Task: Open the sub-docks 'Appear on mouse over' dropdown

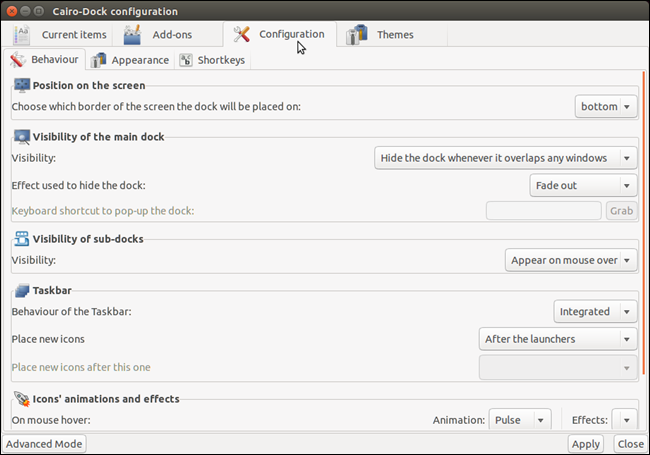Action: point(570,260)
